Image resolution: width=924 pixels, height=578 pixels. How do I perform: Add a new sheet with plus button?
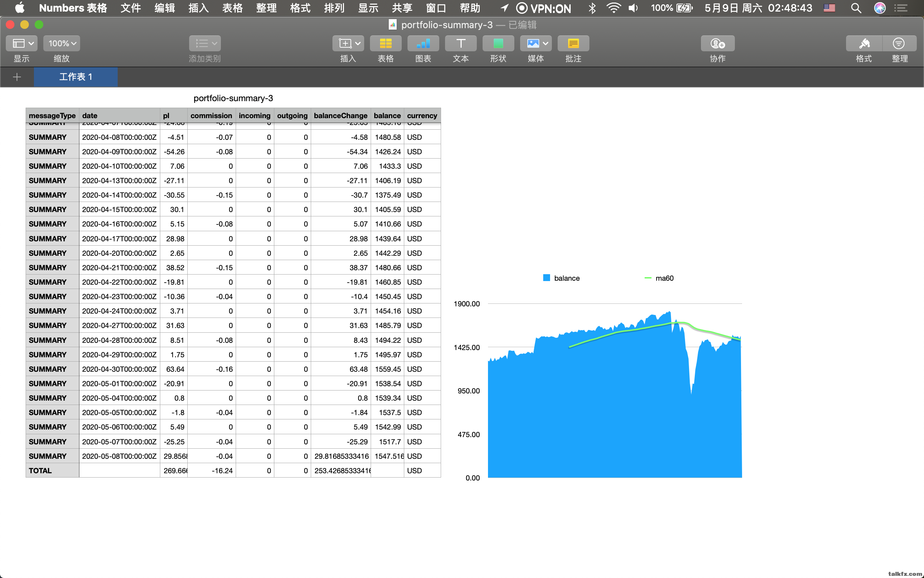click(x=17, y=77)
